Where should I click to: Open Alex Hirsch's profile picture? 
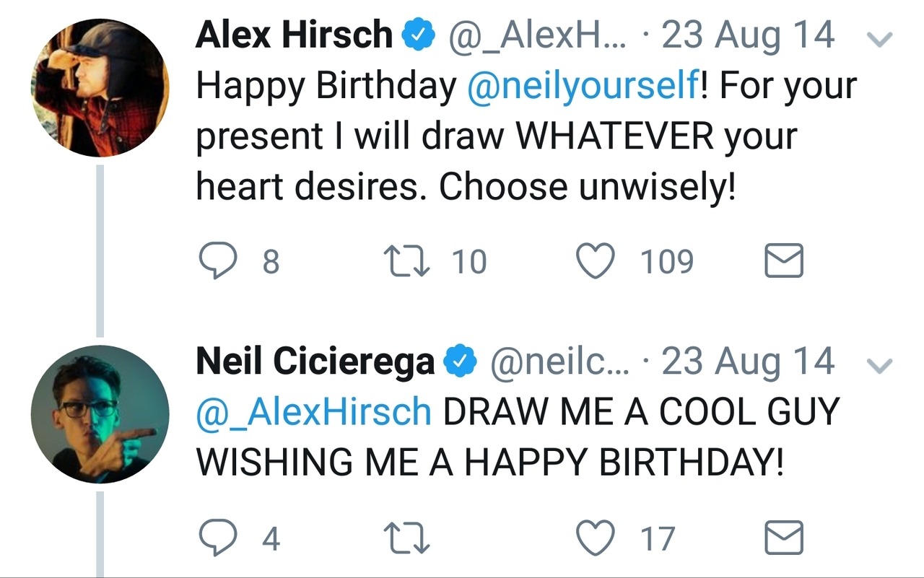(100, 88)
